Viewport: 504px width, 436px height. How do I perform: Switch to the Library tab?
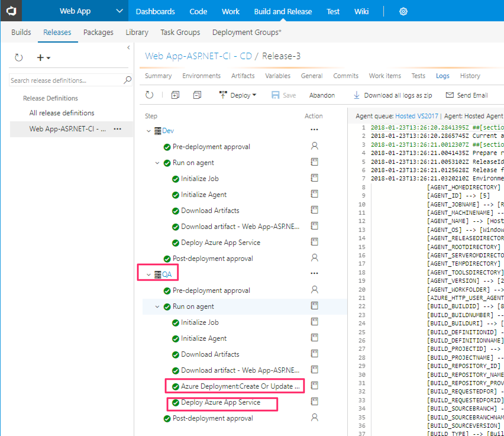pos(137,32)
